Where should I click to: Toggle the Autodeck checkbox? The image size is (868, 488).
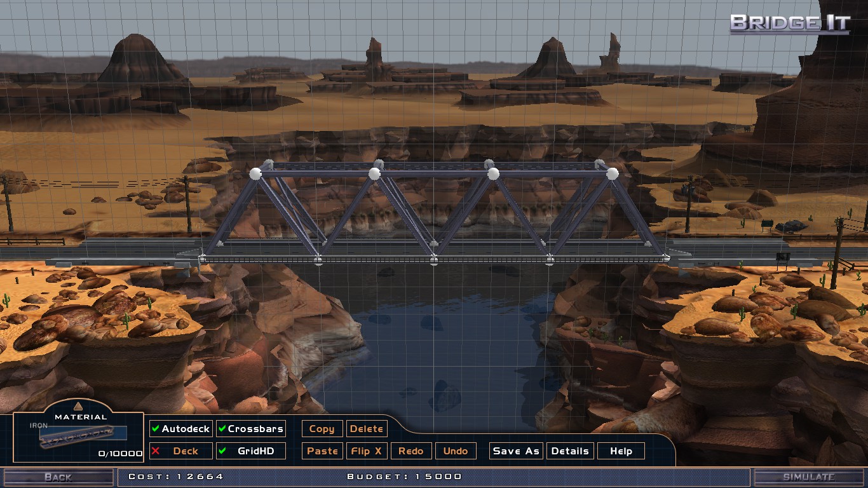click(x=180, y=429)
